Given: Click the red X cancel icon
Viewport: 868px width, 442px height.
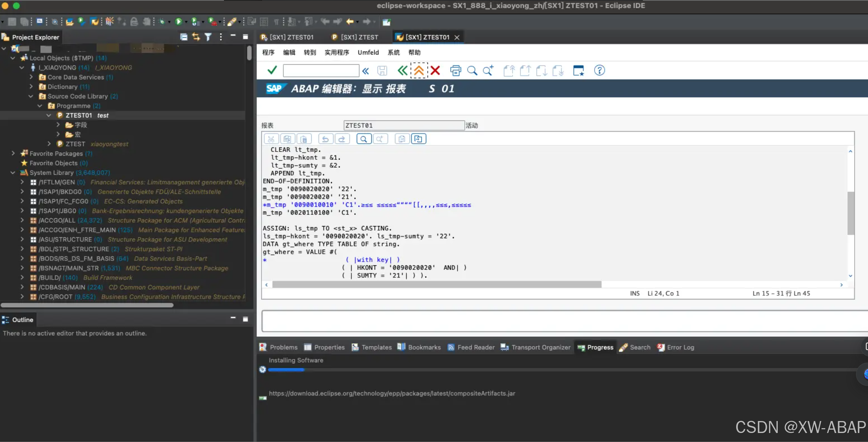Looking at the screenshot, I should [x=435, y=70].
